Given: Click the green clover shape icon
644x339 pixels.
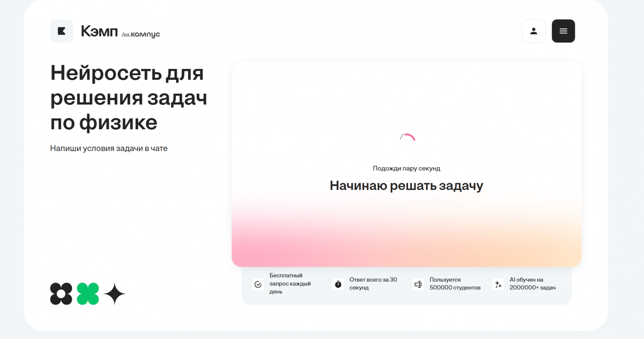Looking at the screenshot, I should 88,293.
